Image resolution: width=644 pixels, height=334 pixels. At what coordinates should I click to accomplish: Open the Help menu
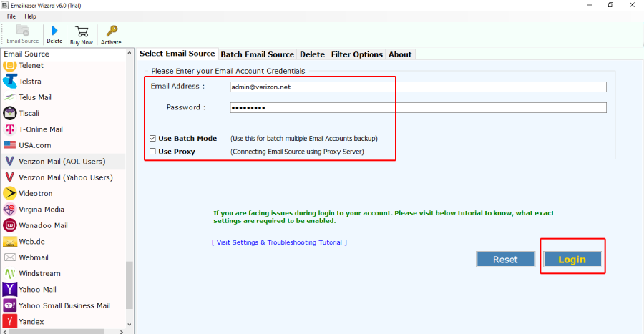[x=30, y=16]
